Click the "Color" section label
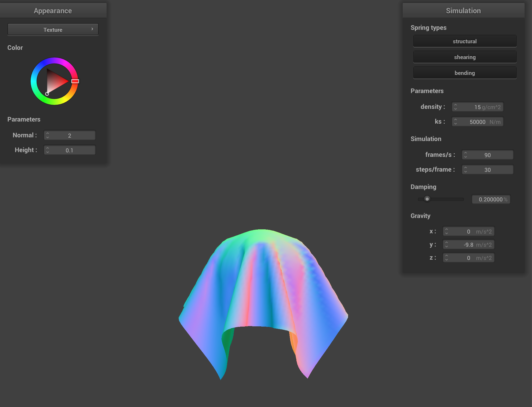 click(15, 48)
